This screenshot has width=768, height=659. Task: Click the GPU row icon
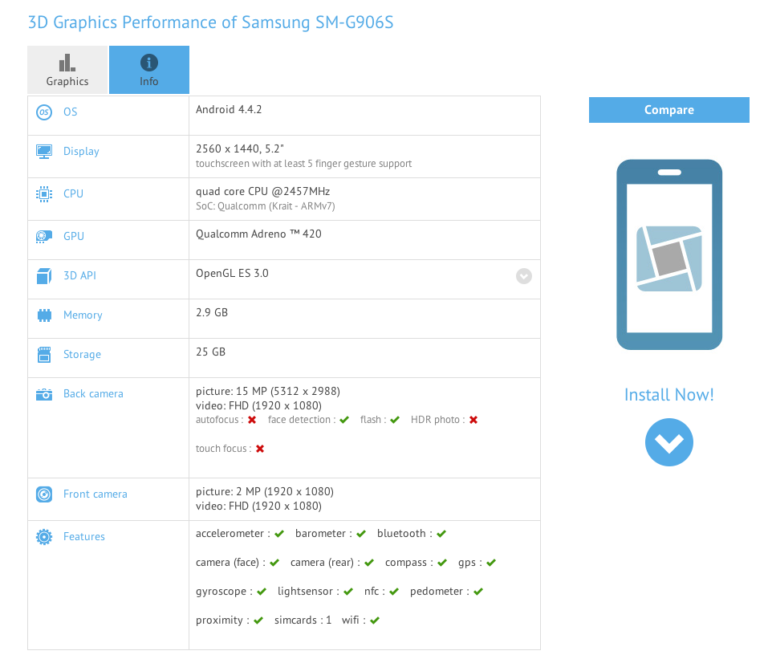point(44,236)
